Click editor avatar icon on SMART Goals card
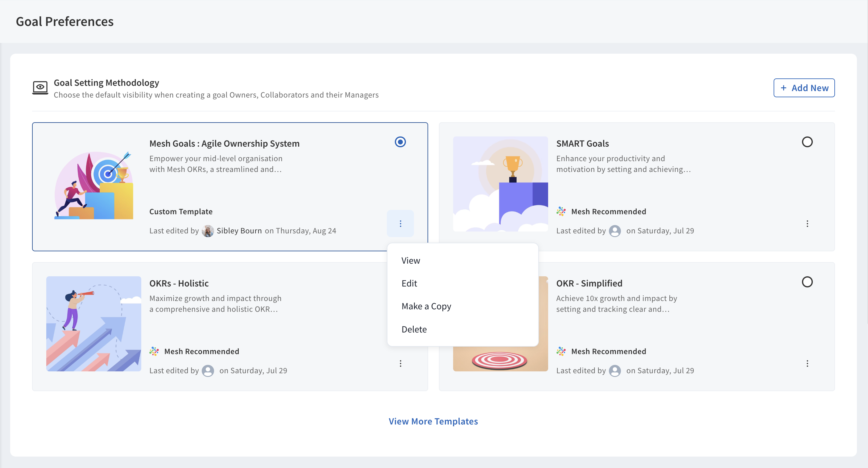868x468 pixels. coord(615,231)
